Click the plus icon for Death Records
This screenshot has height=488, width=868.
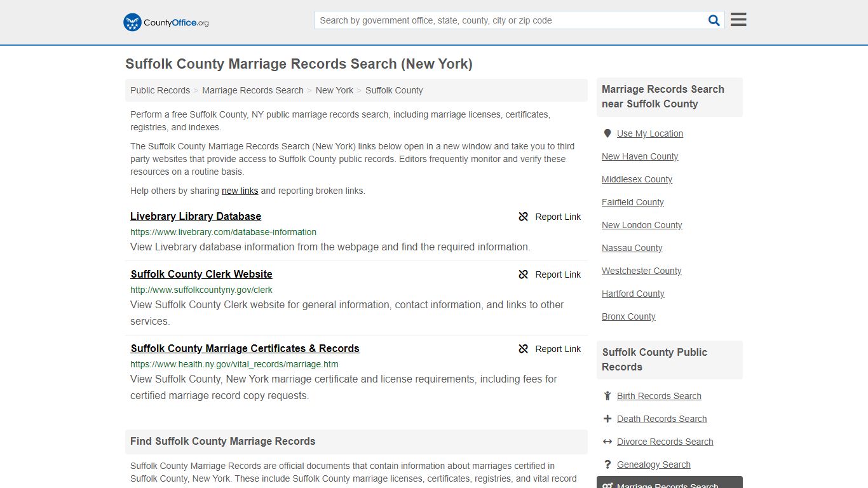pos(607,419)
